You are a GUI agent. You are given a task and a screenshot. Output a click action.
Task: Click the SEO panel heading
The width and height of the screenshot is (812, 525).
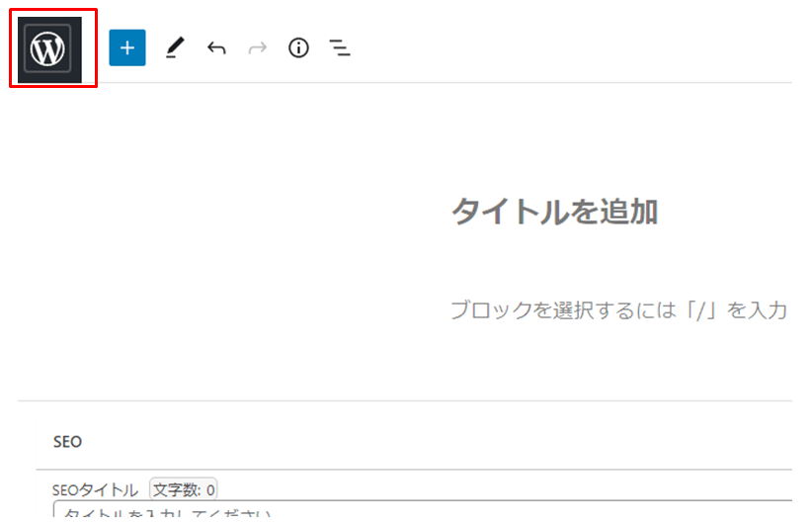[67, 442]
